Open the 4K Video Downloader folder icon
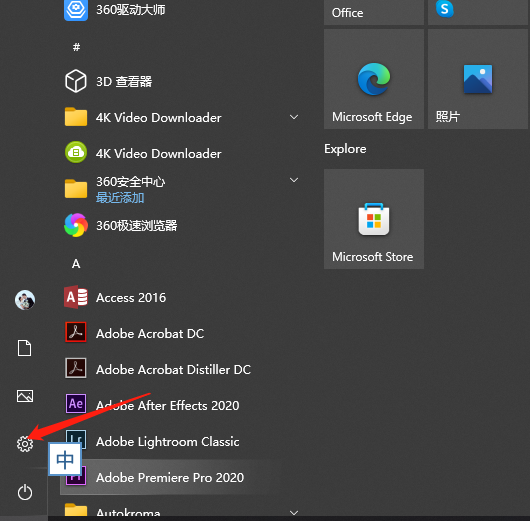Screen dimensions: 530x521 [x=76, y=117]
